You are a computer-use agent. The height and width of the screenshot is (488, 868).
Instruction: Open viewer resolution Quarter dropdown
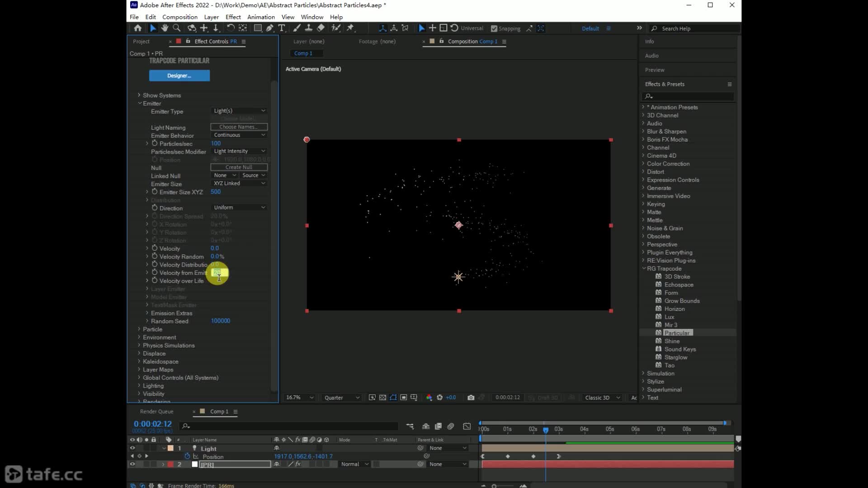[x=342, y=398]
